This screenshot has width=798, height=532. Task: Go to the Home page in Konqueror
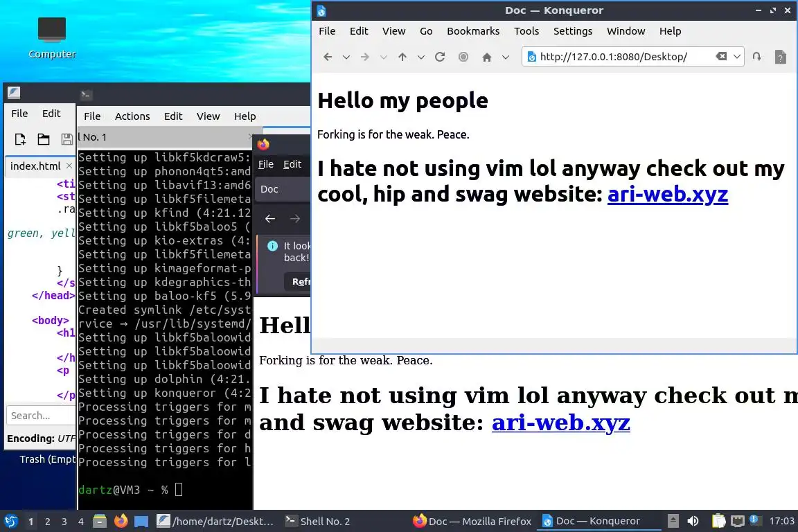coord(486,57)
